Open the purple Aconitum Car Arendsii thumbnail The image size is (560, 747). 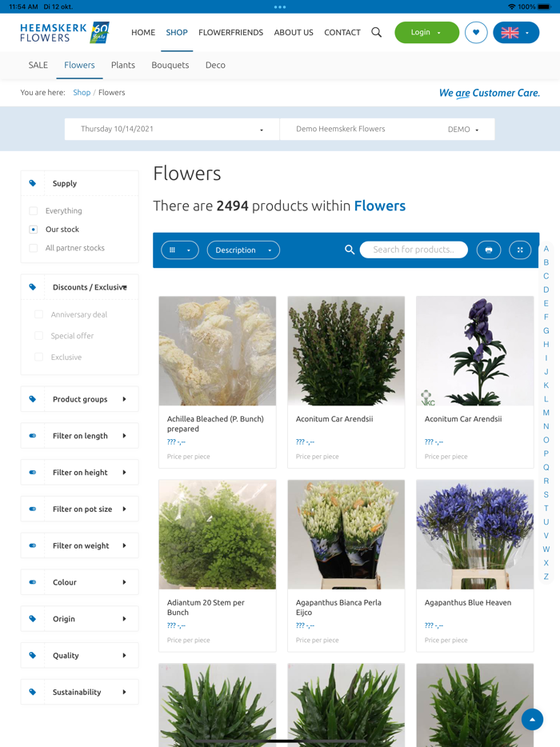tap(474, 350)
